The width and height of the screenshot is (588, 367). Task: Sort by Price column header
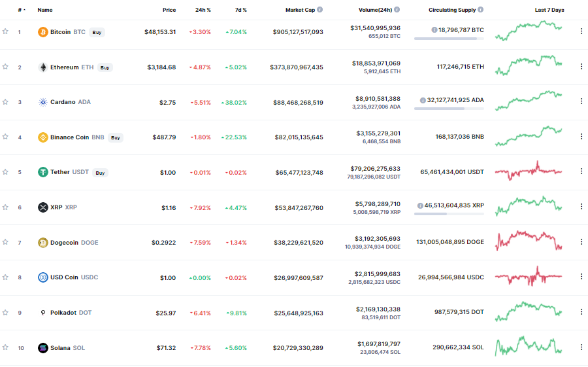point(169,10)
